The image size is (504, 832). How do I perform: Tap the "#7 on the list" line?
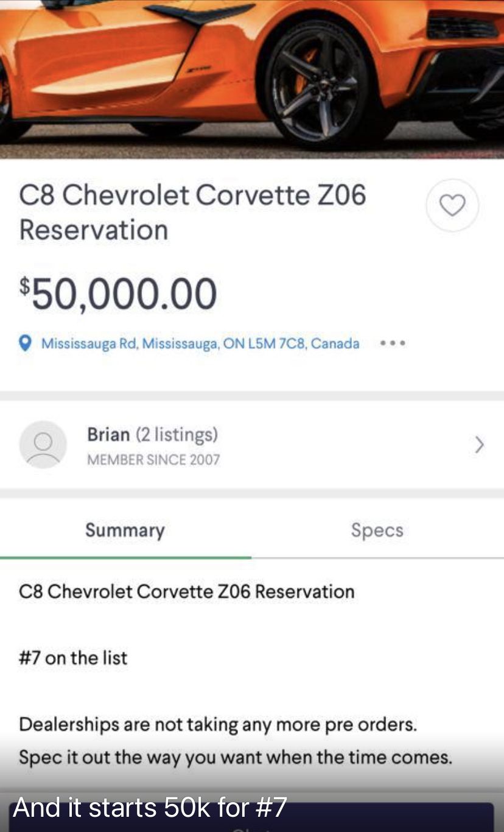pos(74,658)
